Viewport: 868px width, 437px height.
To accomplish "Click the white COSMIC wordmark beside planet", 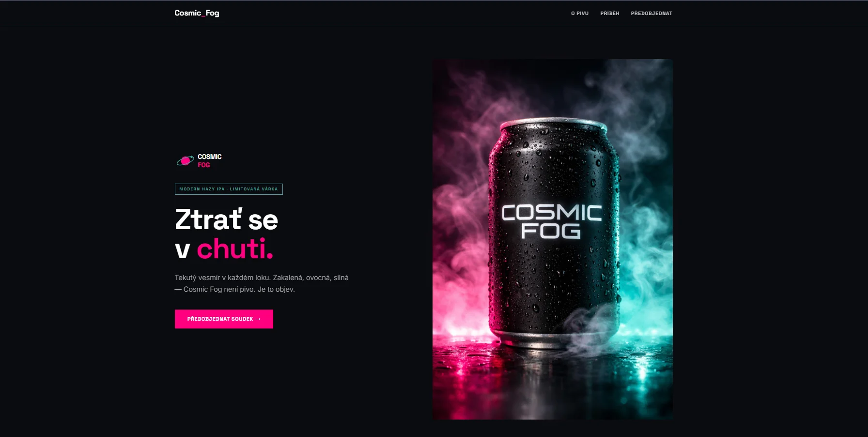I will click(x=210, y=156).
